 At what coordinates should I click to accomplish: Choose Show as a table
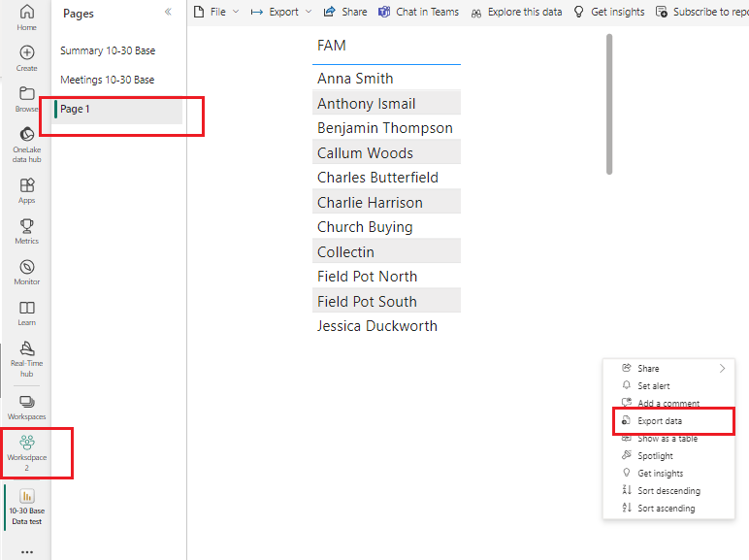[668, 438]
